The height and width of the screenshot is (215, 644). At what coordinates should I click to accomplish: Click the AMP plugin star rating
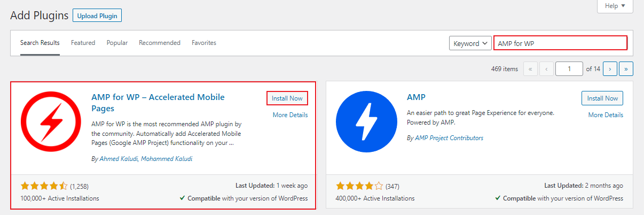(359, 186)
